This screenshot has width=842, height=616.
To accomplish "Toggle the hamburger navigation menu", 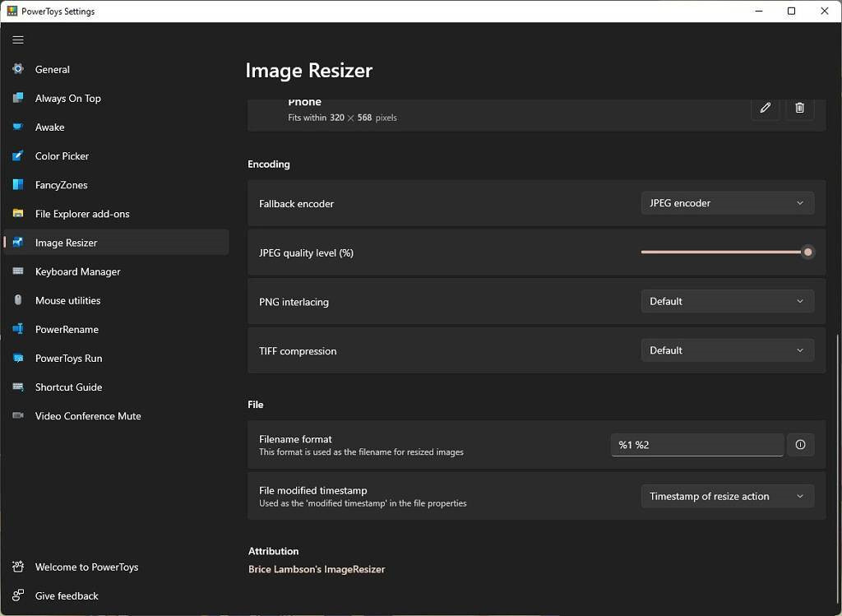I will [x=18, y=39].
